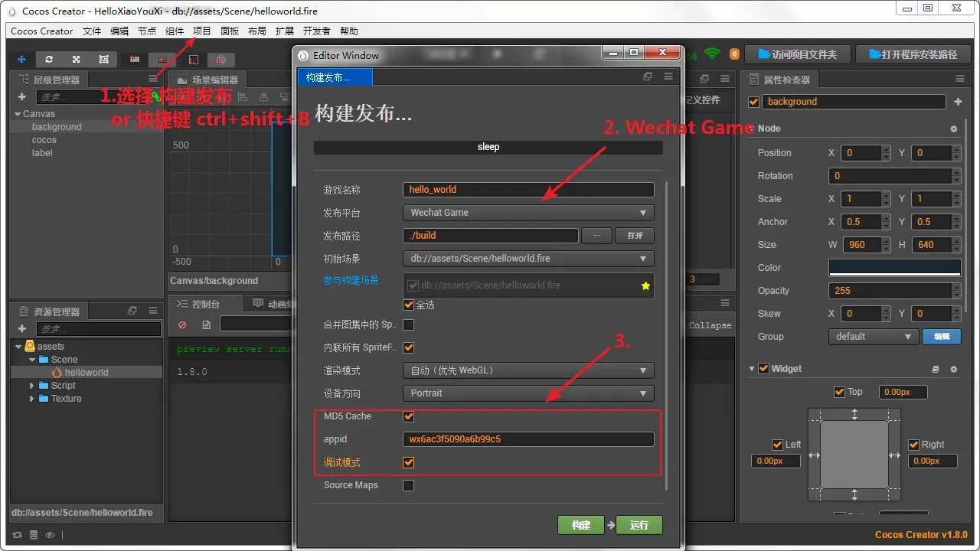
Task: Switch to the 控制台 console tab
Action: click(204, 304)
